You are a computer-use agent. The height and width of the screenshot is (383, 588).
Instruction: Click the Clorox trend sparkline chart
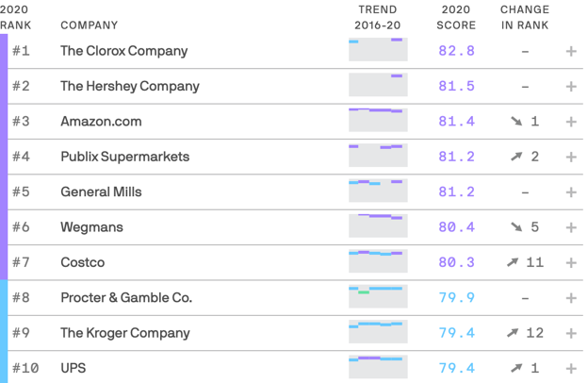click(x=377, y=49)
